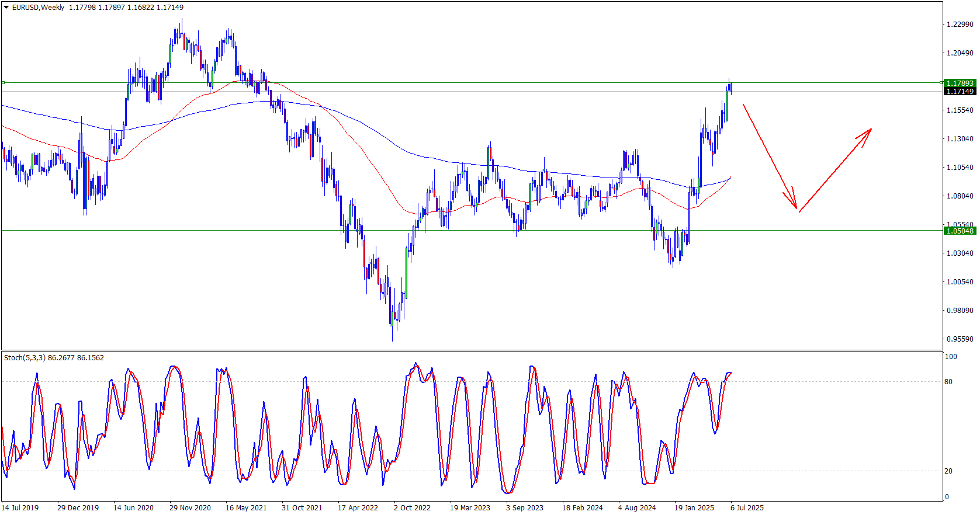
Task: Select the green horizontal support line
Action: click(468, 231)
